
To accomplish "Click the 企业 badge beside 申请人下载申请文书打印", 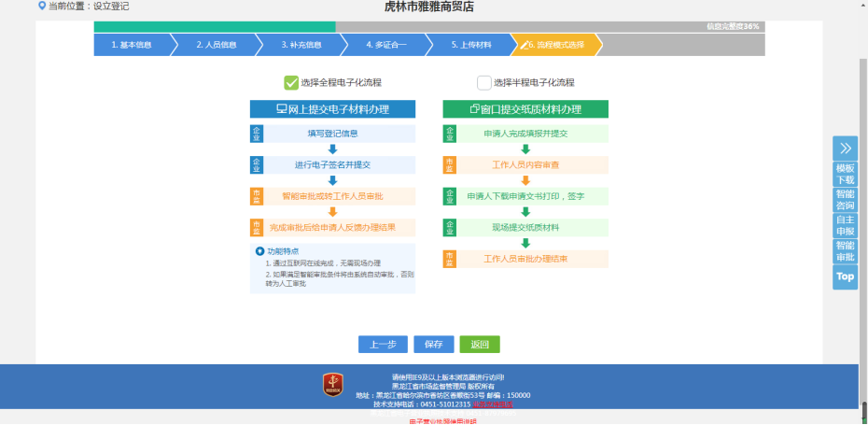I will (450, 196).
